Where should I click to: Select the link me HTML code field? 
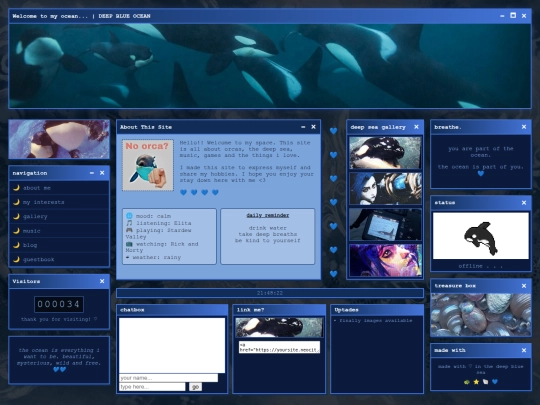(279, 347)
